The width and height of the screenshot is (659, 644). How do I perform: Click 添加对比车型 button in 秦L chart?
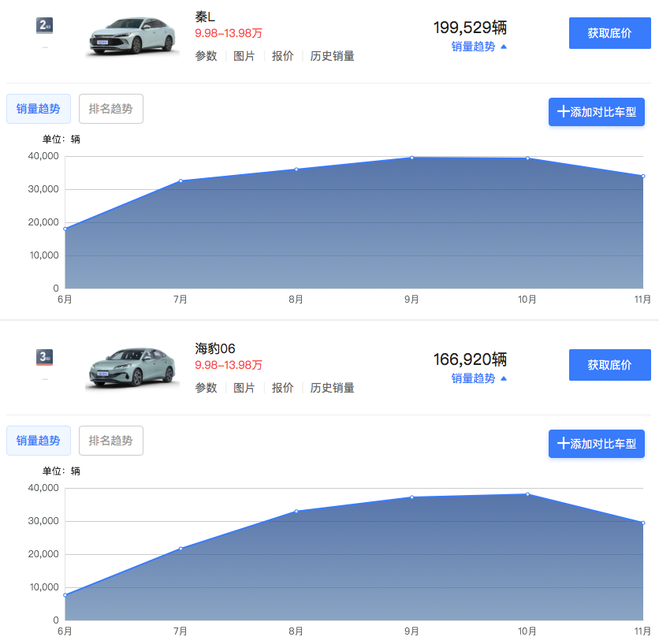click(597, 112)
